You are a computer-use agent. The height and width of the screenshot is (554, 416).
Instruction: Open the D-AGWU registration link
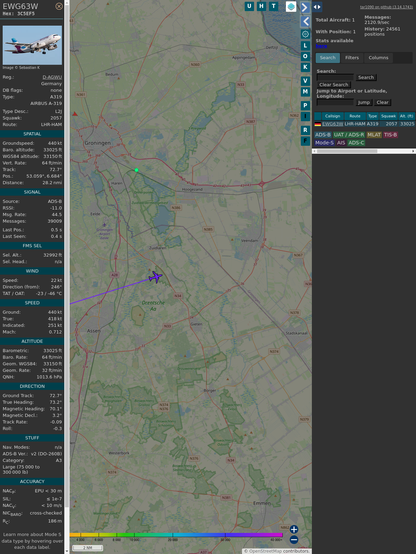(52, 77)
